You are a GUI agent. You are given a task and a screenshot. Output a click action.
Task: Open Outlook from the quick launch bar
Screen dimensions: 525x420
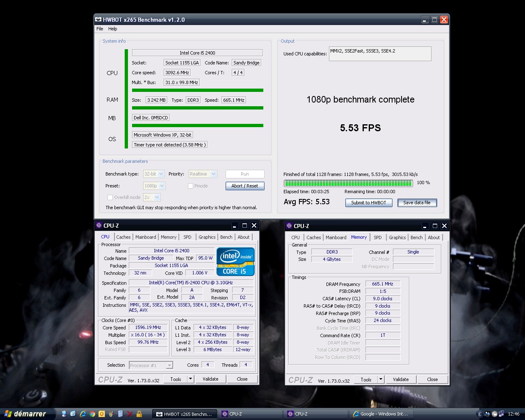pyautogui.click(x=102, y=414)
